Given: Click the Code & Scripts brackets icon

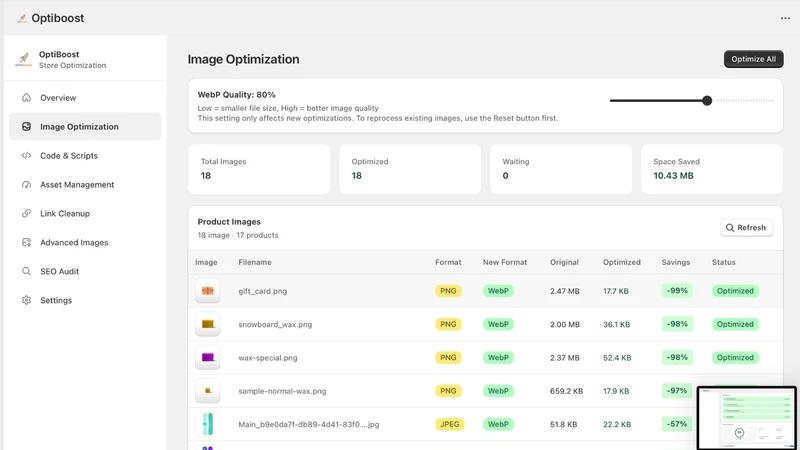Looking at the screenshot, I should point(27,156).
